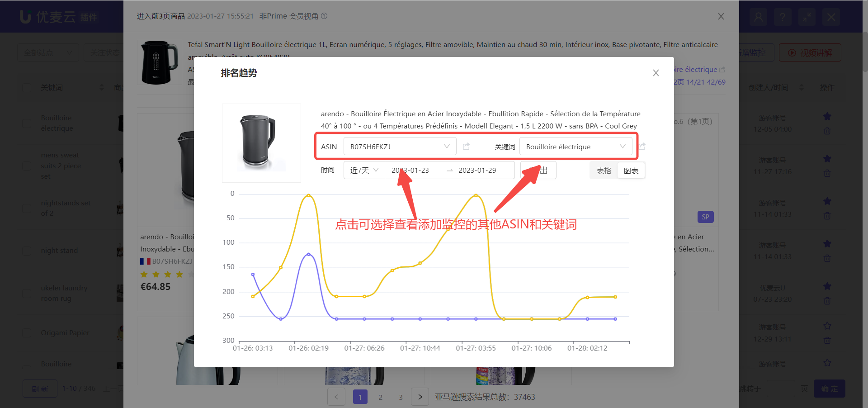Sort by 创建人/时间 column arrows
This screenshot has width=868, height=408.
802,87
